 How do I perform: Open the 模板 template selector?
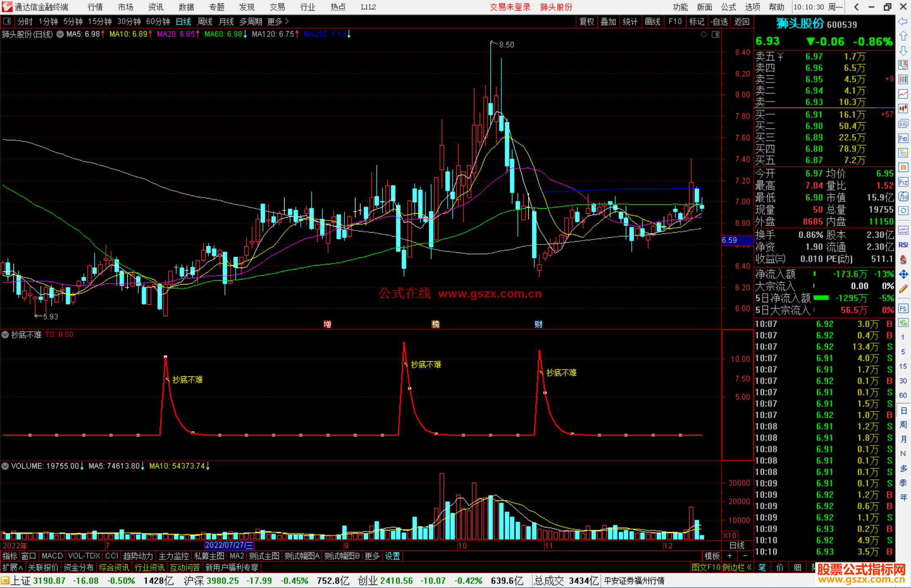pyautogui.click(x=712, y=556)
